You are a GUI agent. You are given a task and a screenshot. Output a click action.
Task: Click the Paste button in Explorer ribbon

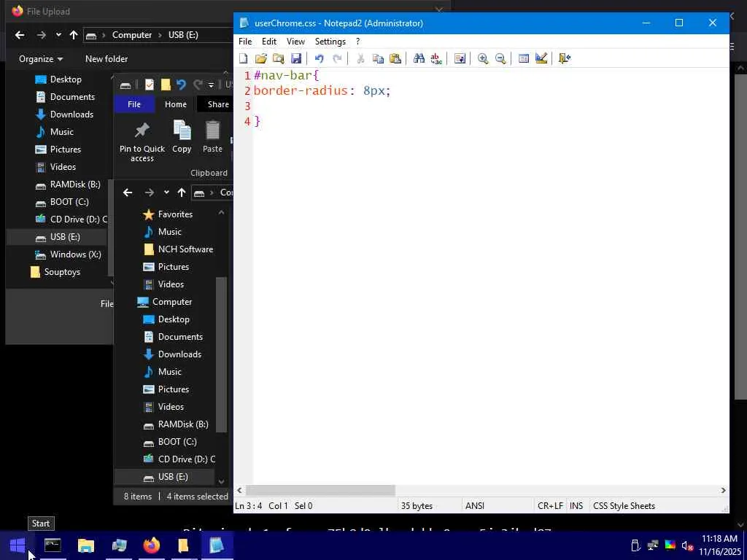(212, 137)
